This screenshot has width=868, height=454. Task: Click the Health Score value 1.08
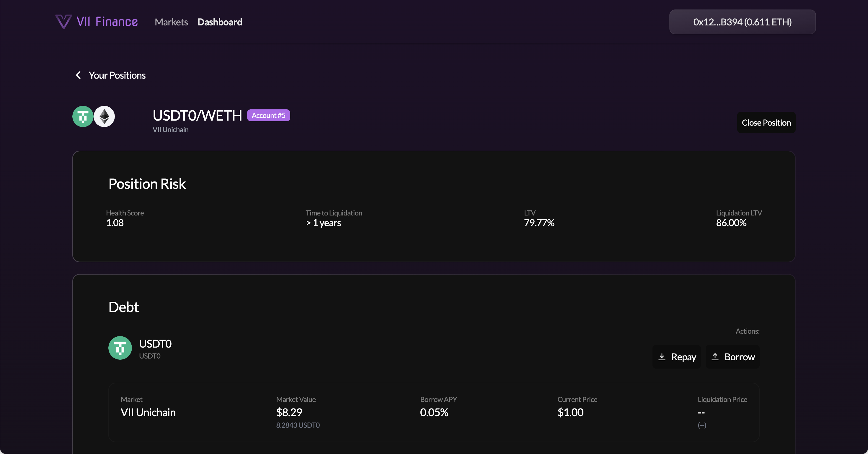pos(115,223)
